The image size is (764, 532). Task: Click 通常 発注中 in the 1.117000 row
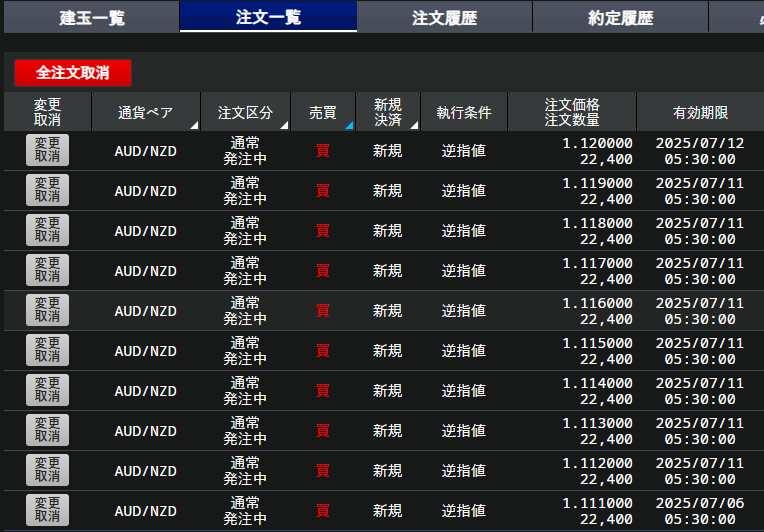(x=245, y=271)
